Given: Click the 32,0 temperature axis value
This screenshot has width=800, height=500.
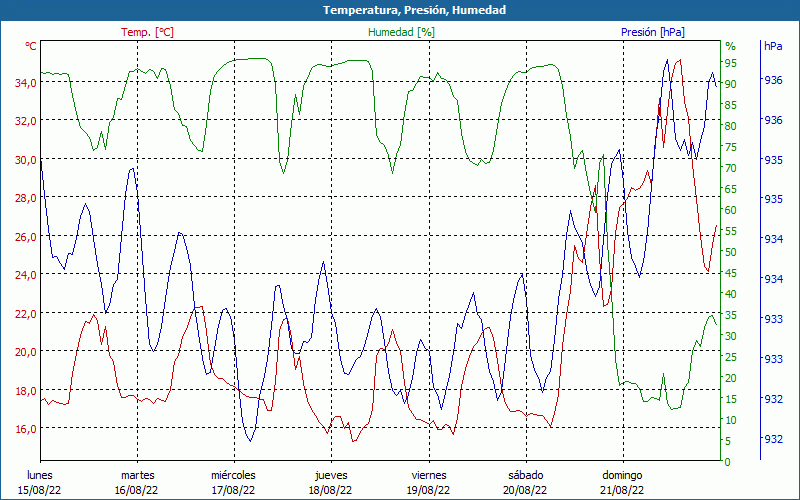Looking at the screenshot, I should coord(26,121).
